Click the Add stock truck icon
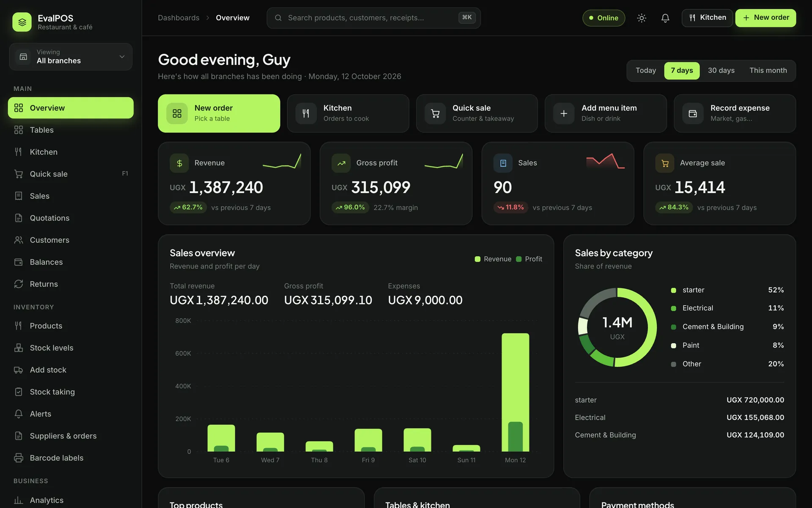 point(19,370)
